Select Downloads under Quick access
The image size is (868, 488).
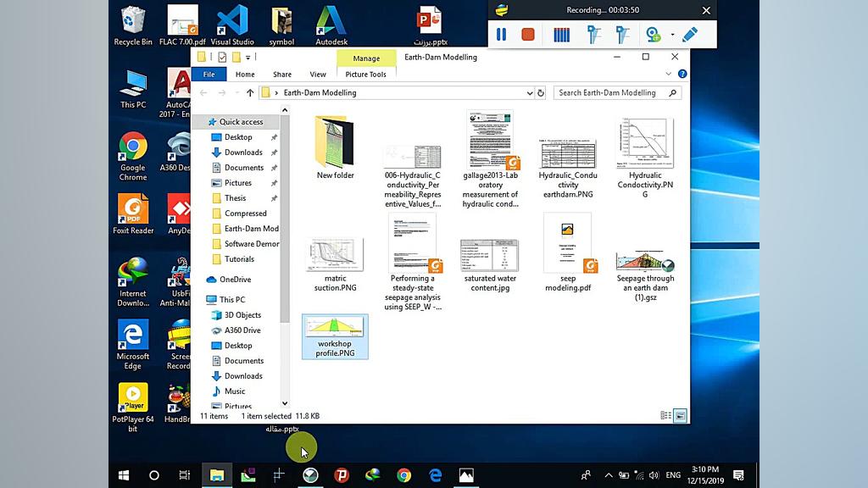click(x=242, y=152)
